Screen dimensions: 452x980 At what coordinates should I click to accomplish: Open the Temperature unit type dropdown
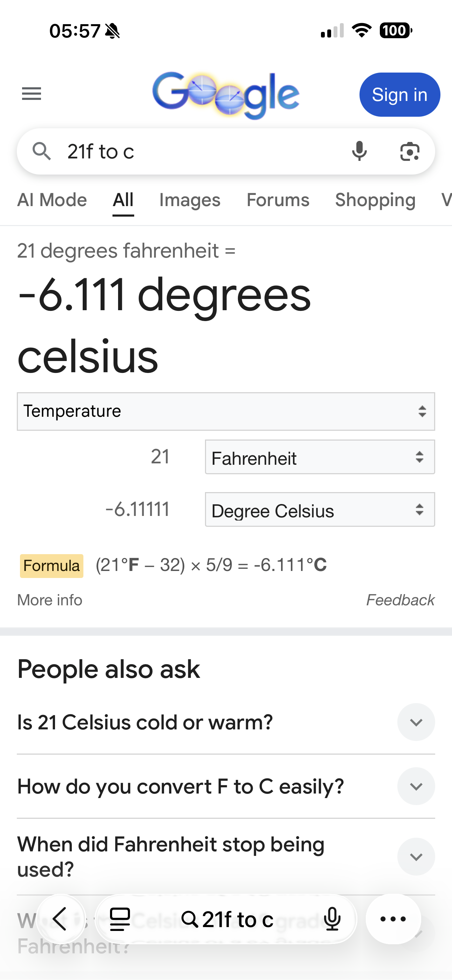click(226, 411)
